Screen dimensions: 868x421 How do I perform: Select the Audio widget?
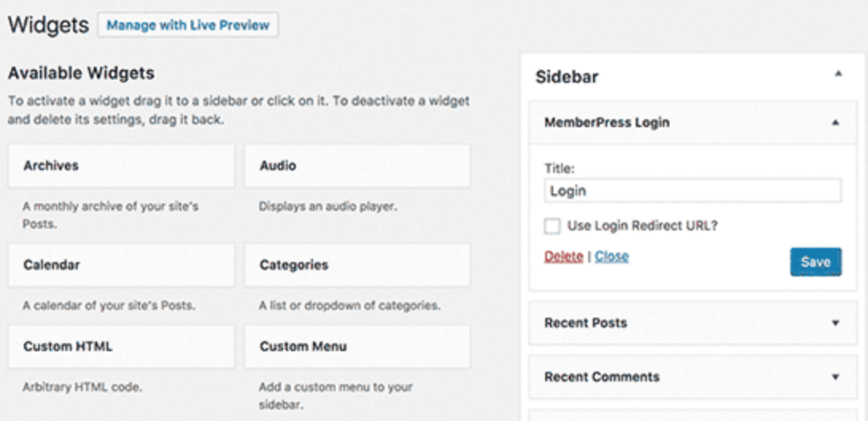point(357,166)
